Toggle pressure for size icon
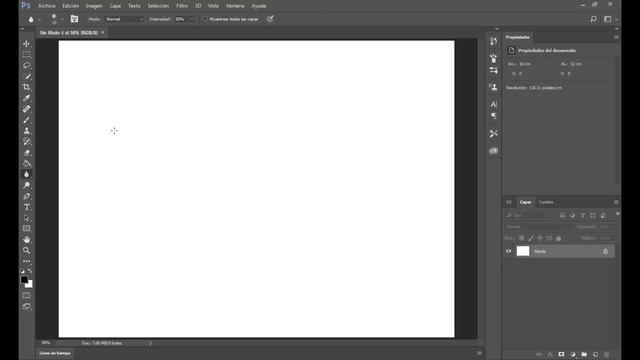 [270, 19]
